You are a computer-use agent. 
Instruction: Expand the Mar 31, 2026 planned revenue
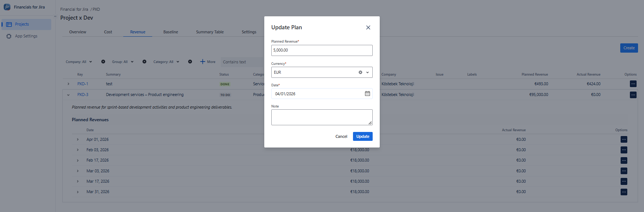click(x=78, y=192)
